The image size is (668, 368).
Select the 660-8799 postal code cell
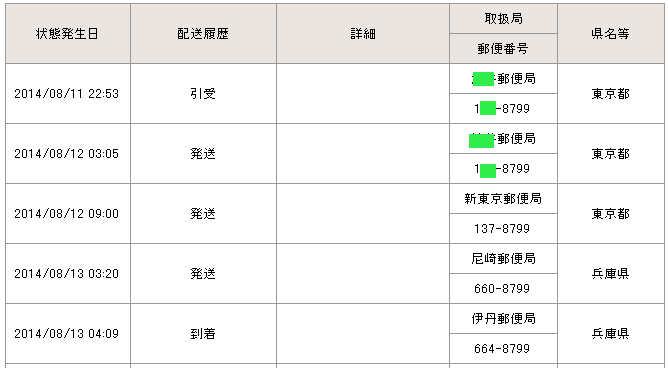(503, 289)
